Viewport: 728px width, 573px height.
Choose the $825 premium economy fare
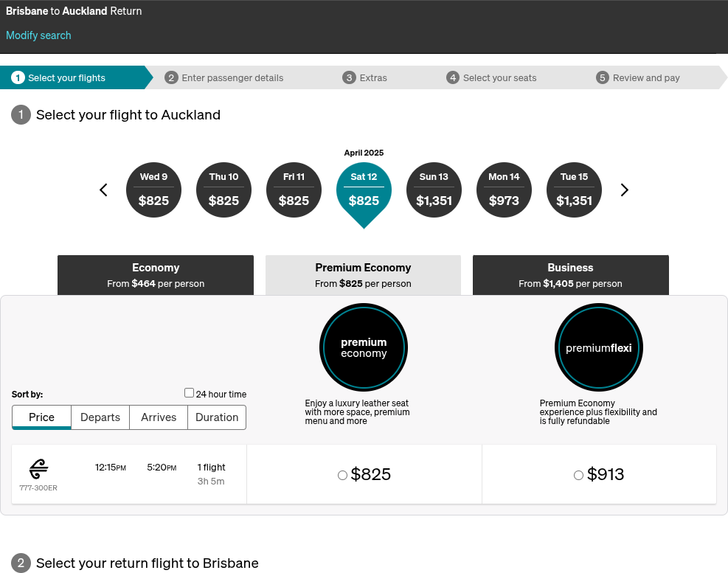(x=343, y=475)
